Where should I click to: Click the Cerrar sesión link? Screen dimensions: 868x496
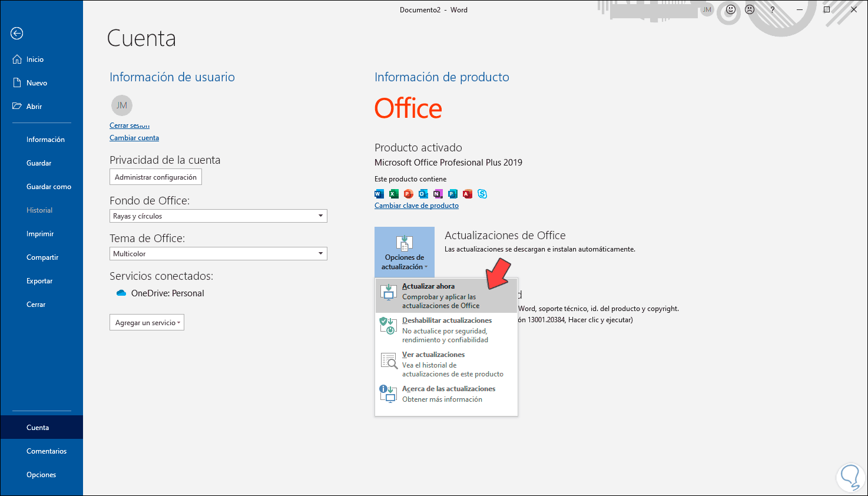click(130, 125)
